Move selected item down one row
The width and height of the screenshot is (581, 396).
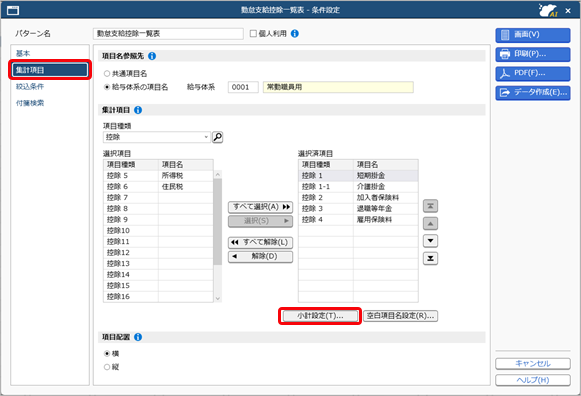430,241
